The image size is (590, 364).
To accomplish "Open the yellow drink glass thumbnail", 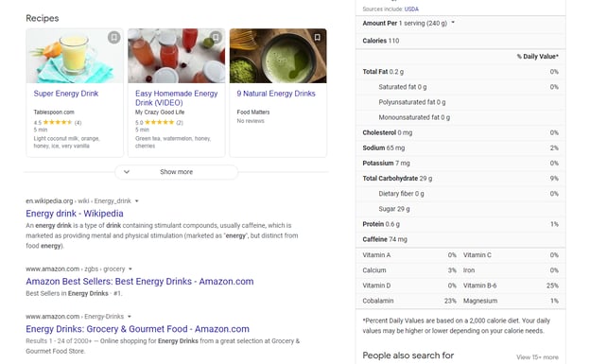I will tap(75, 56).
